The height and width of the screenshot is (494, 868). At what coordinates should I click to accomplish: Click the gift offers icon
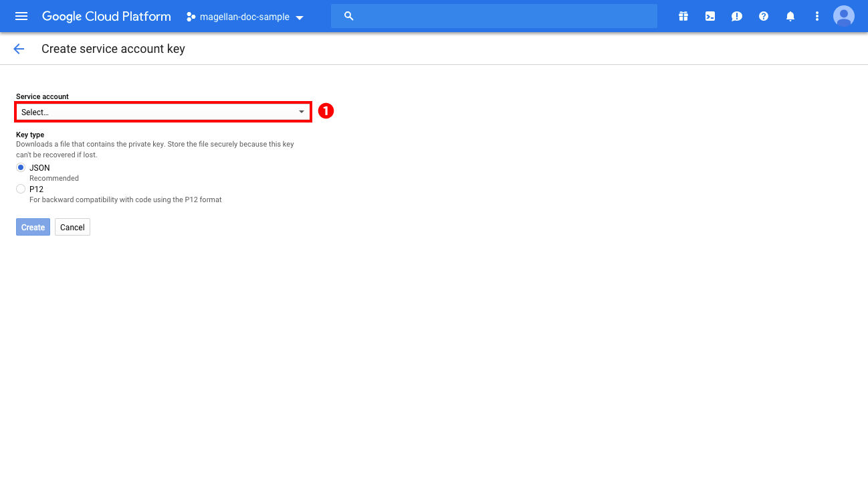point(683,16)
